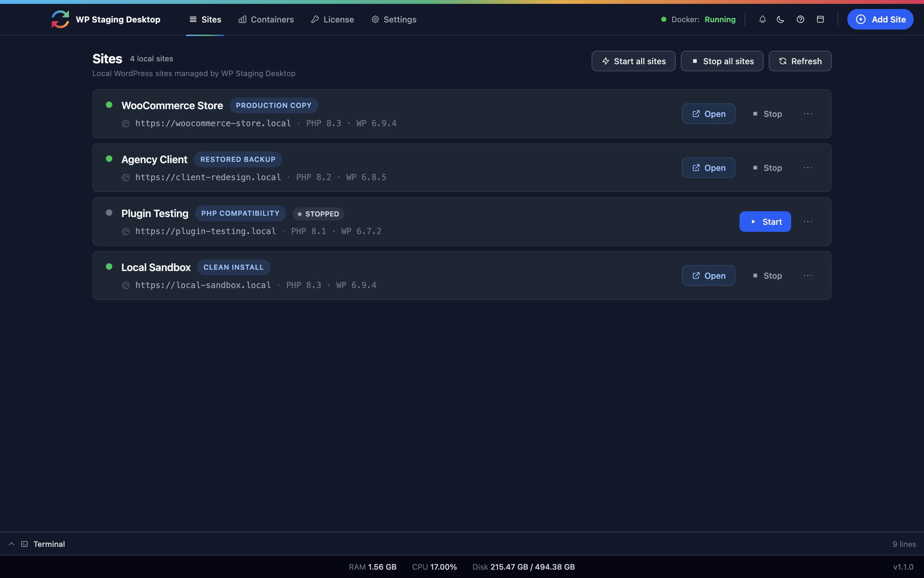Click the PRODUCTION COPY badge
924x578 pixels.
273,106
